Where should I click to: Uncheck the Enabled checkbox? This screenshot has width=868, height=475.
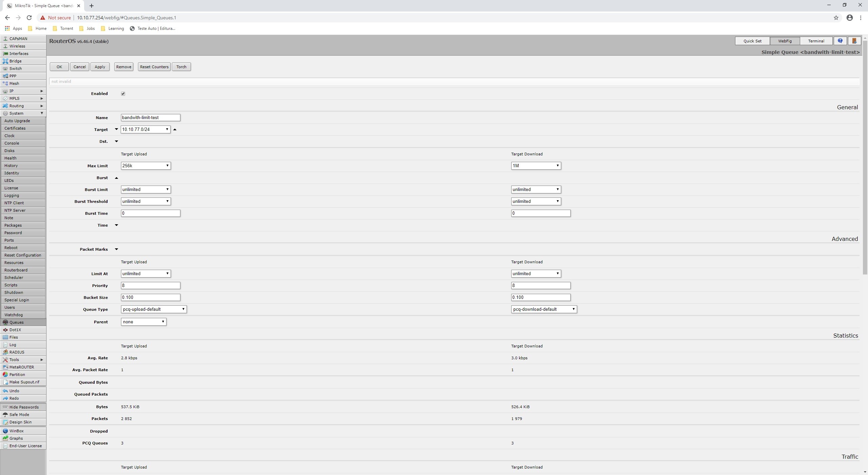point(123,94)
